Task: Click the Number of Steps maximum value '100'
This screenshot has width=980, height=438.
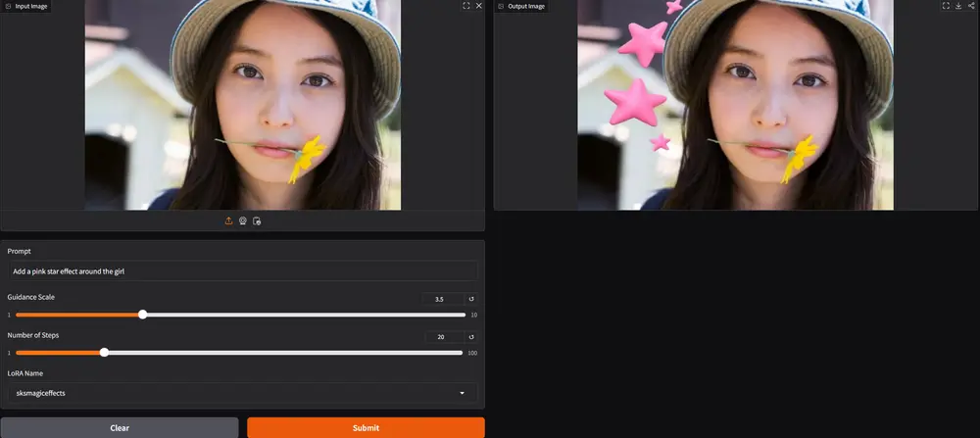Action: (x=472, y=353)
